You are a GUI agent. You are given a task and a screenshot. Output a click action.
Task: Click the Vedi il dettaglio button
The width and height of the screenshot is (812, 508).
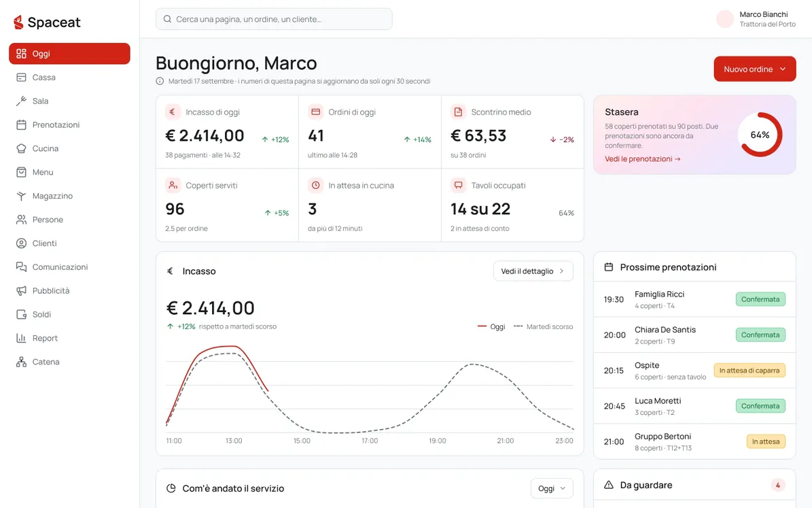533,271
